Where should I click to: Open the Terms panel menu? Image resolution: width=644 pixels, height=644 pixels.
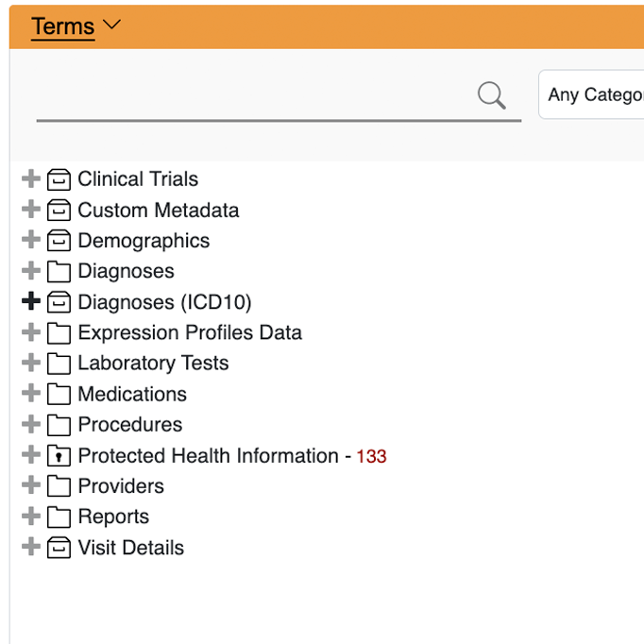click(76, 26)
